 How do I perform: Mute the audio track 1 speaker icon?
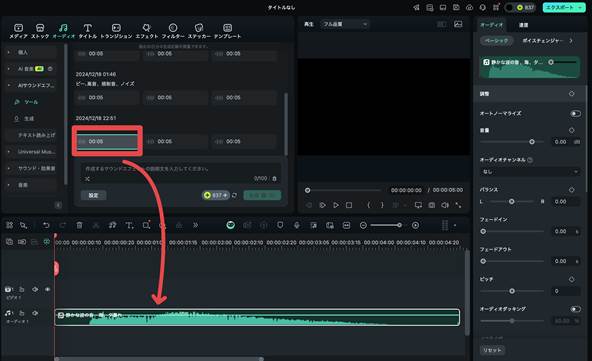pos(35,313)
